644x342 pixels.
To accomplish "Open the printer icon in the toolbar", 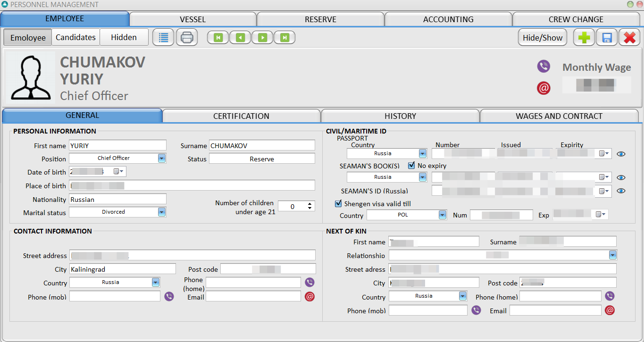I will (187, 37).
